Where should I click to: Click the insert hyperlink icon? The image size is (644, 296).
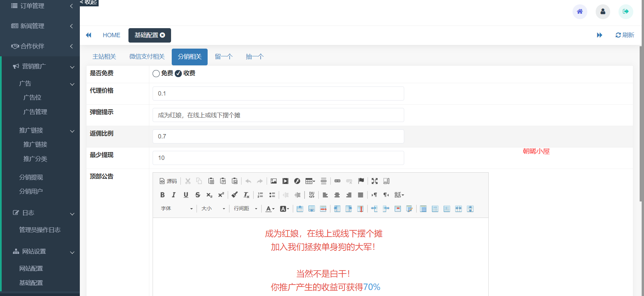(x=337, y=181)
